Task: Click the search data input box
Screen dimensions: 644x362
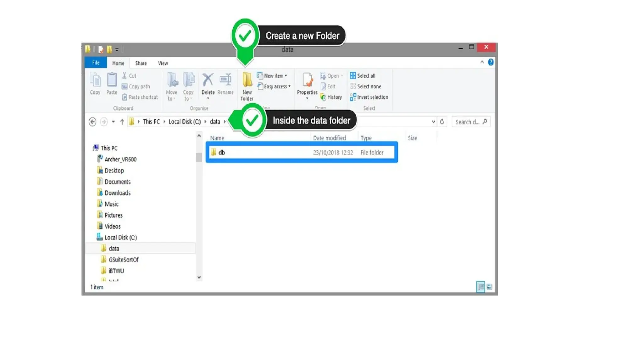Action: [x=468, y=122]
